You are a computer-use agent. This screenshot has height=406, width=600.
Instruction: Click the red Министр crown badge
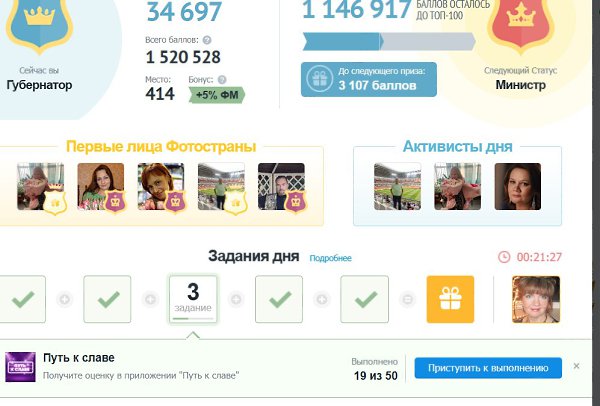(521, 24)
